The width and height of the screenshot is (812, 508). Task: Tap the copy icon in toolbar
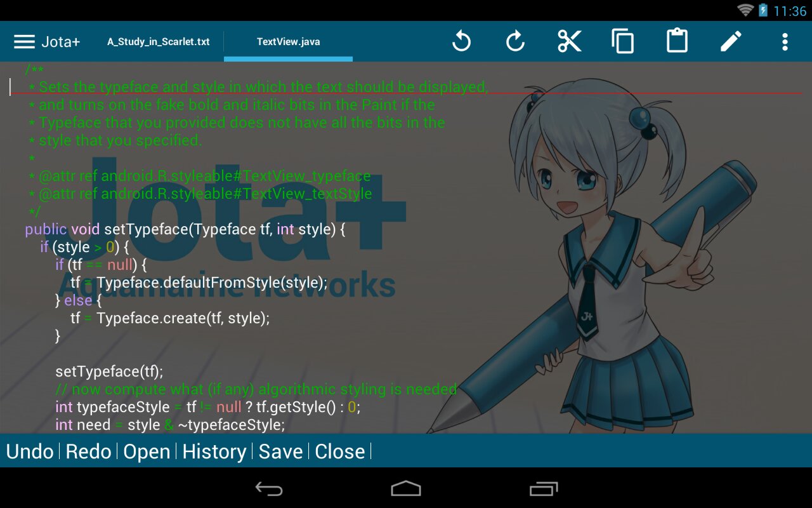[623, 42]
